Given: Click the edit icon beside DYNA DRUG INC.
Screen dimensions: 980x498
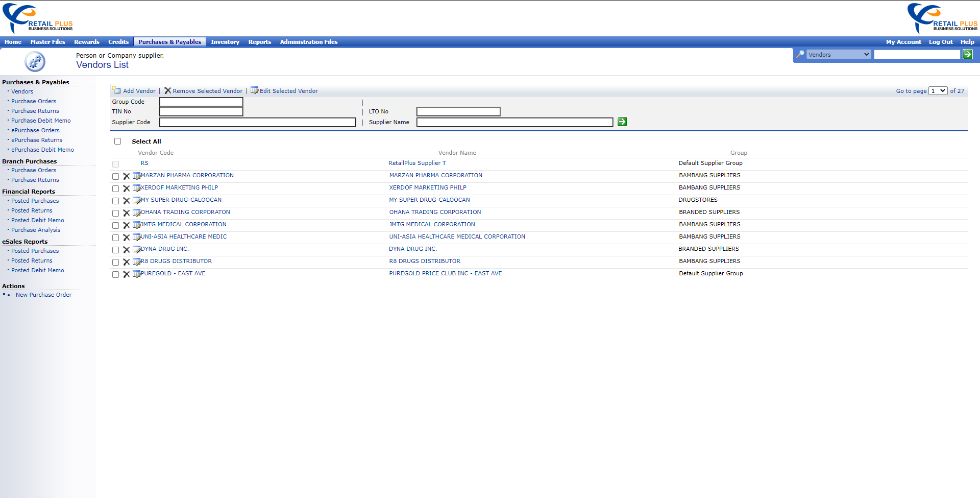Looking at the screenshot, I should click(136, 250).
